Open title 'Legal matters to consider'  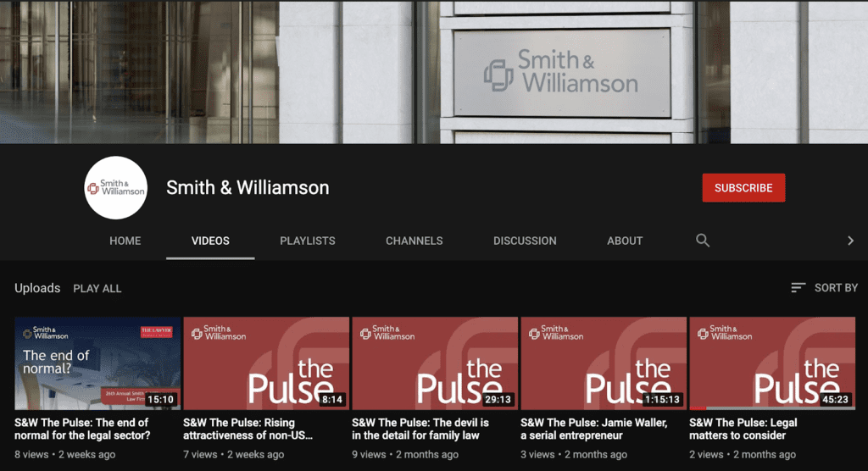743,429
